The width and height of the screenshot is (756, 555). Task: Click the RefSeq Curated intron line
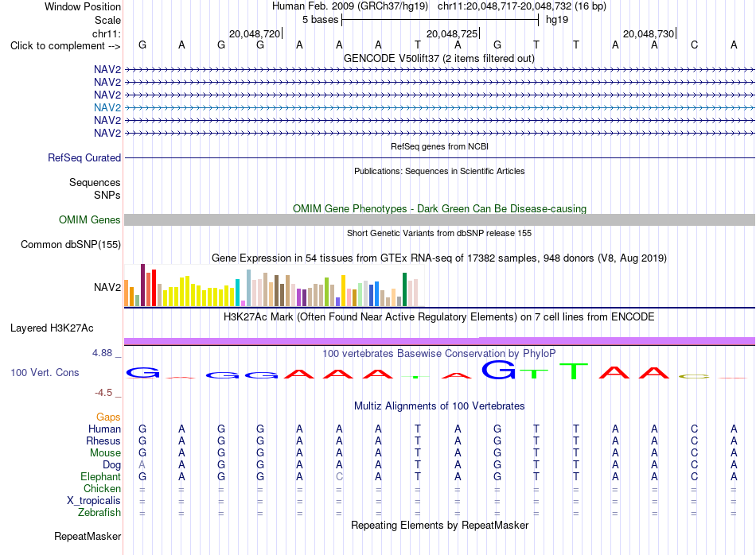coord(440,157)
